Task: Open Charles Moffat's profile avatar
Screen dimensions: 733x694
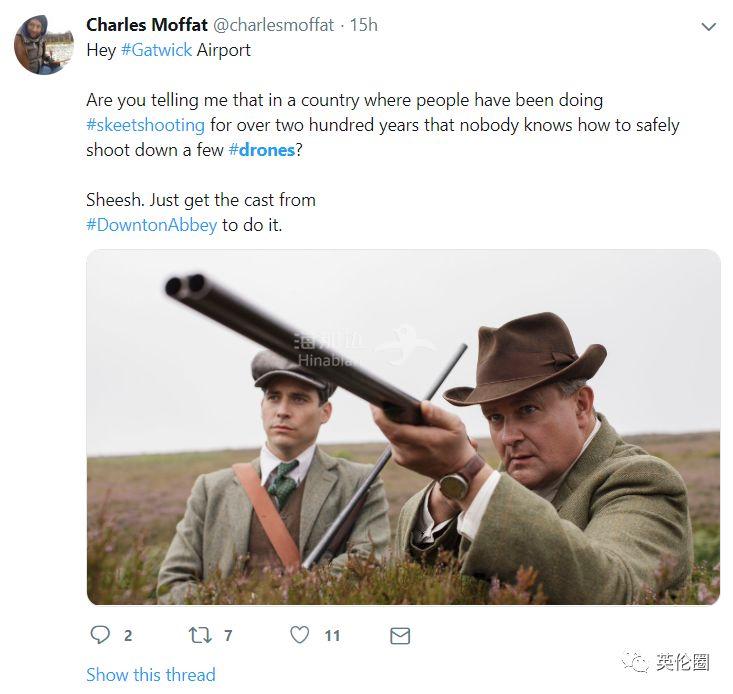Action: [x=44, y=44]
